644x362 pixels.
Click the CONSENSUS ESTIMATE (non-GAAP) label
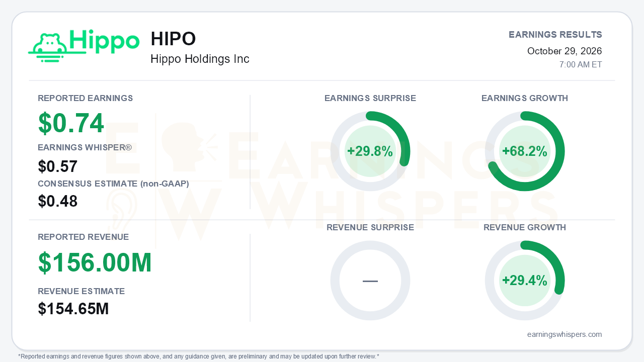tap(113, 184)
